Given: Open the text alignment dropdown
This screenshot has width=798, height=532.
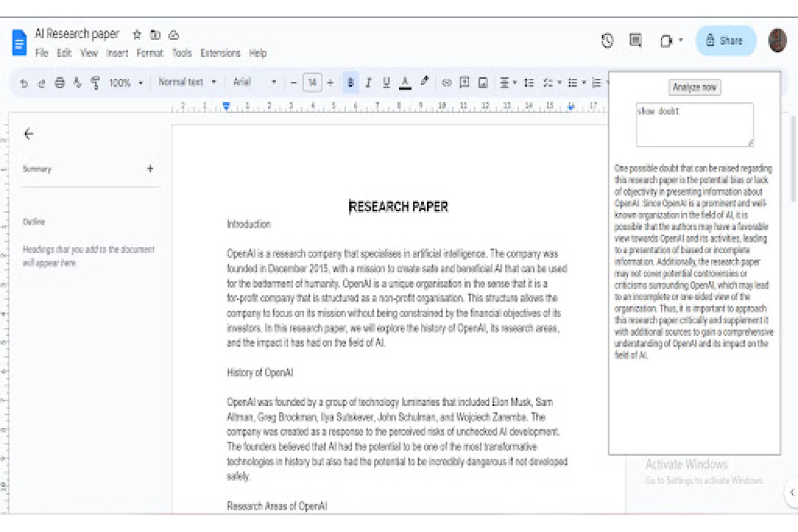Looking at the screenshot, I should [x=508, y=82].
